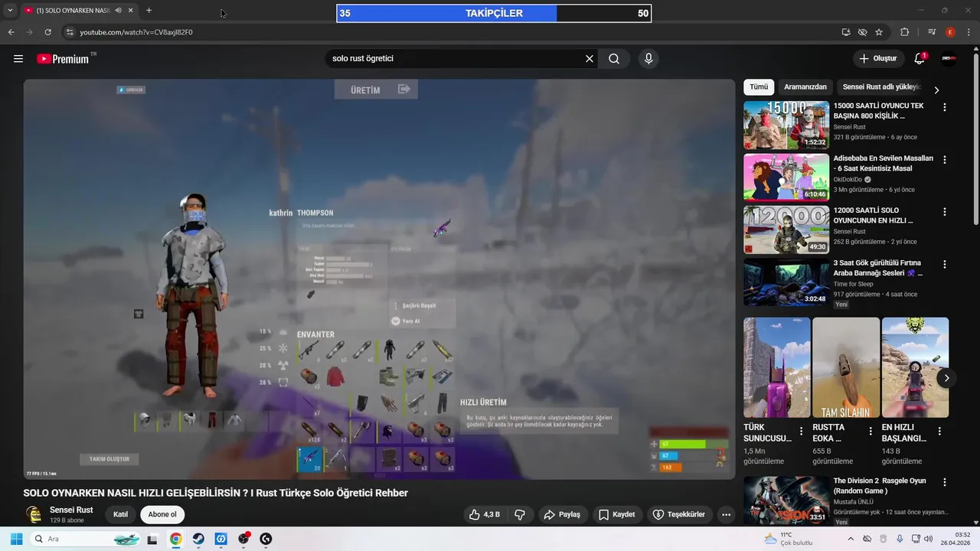Close the SOLO OYNARKEN tab
This screenshot has width=980, height=551.
pyautogui.click(x=131, y=11)
